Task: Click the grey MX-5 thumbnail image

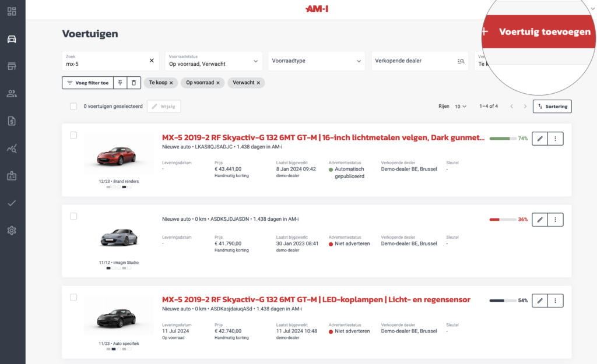Action: (x=118, y=237)
